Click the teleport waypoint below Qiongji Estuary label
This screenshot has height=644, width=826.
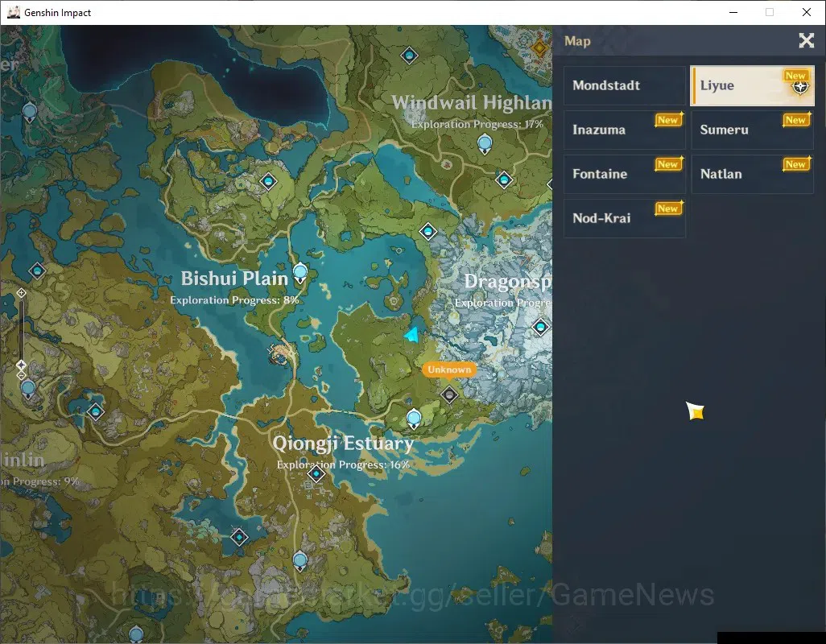(x=316, y=474)
